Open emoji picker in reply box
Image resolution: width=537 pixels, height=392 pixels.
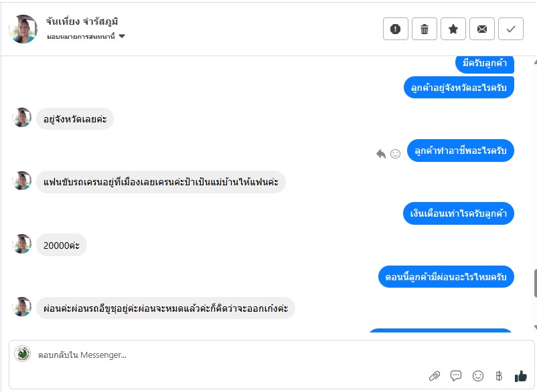coord(478,376)
